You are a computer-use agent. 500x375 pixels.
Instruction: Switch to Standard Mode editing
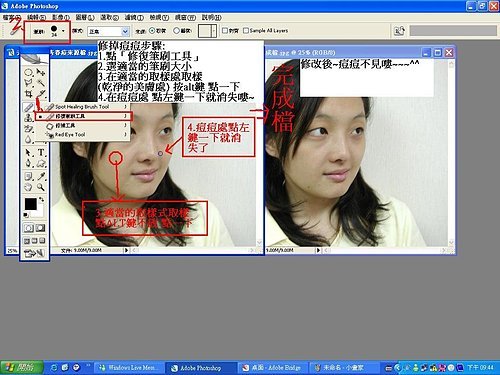click(29, 228)
